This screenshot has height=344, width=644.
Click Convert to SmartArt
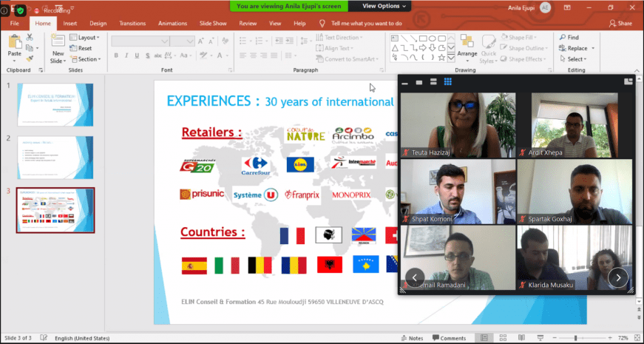(x=347, y=59)
